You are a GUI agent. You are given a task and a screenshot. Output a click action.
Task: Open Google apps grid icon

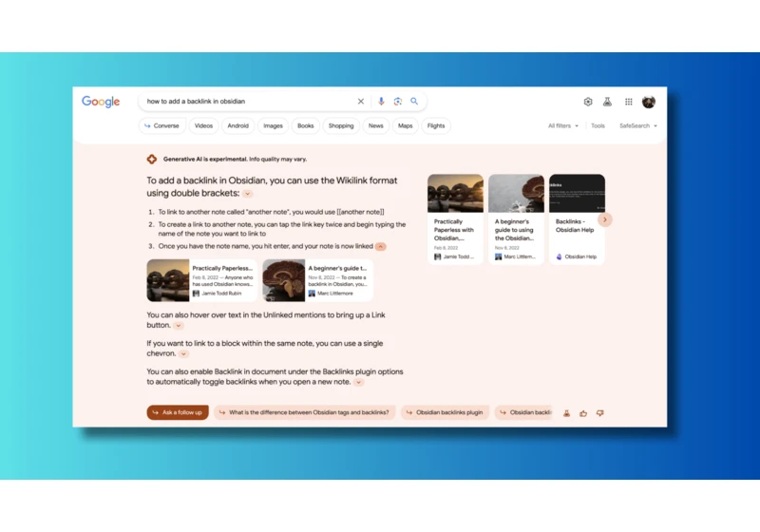pos(629,102)
